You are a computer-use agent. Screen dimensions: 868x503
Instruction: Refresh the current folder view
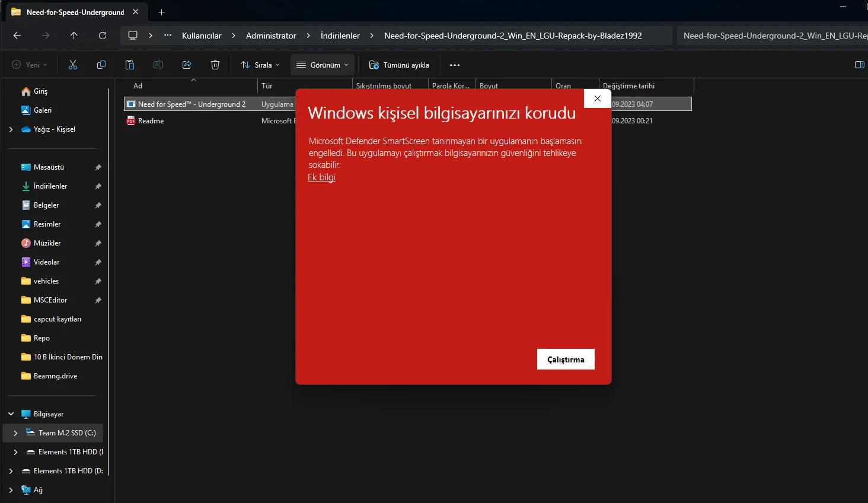tap(103, 36)
